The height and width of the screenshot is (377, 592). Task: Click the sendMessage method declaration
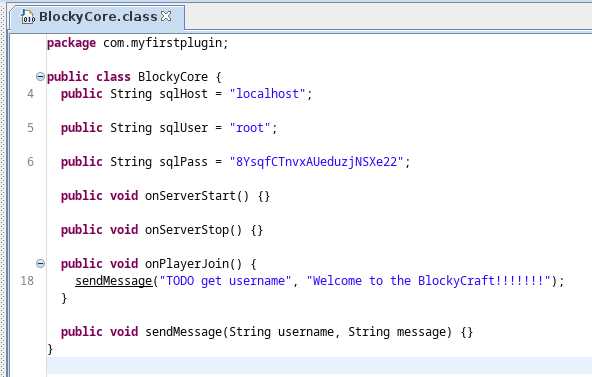tap(267, 332)
